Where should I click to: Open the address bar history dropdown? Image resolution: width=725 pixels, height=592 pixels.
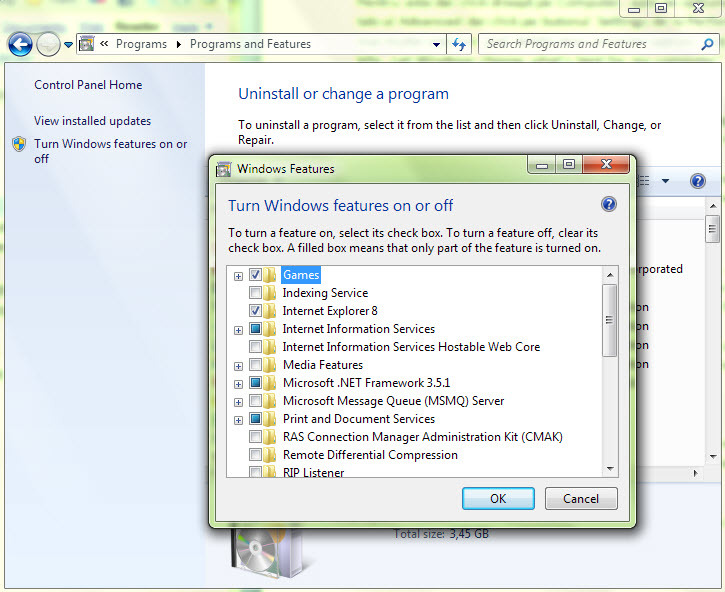436,45
